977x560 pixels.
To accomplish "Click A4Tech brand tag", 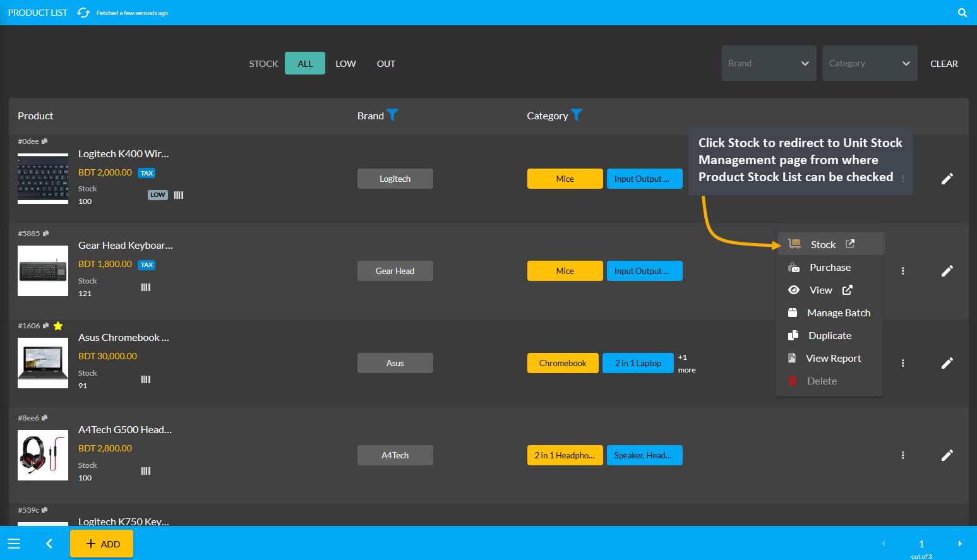I will pyautogui.click(x=395, y=455).
